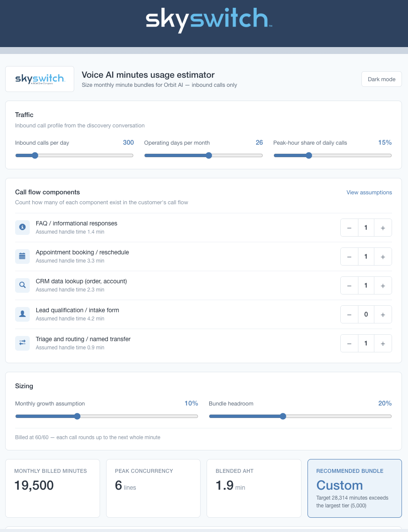Click the "Assumed handle time 4.2 min" text

point(70,319)
